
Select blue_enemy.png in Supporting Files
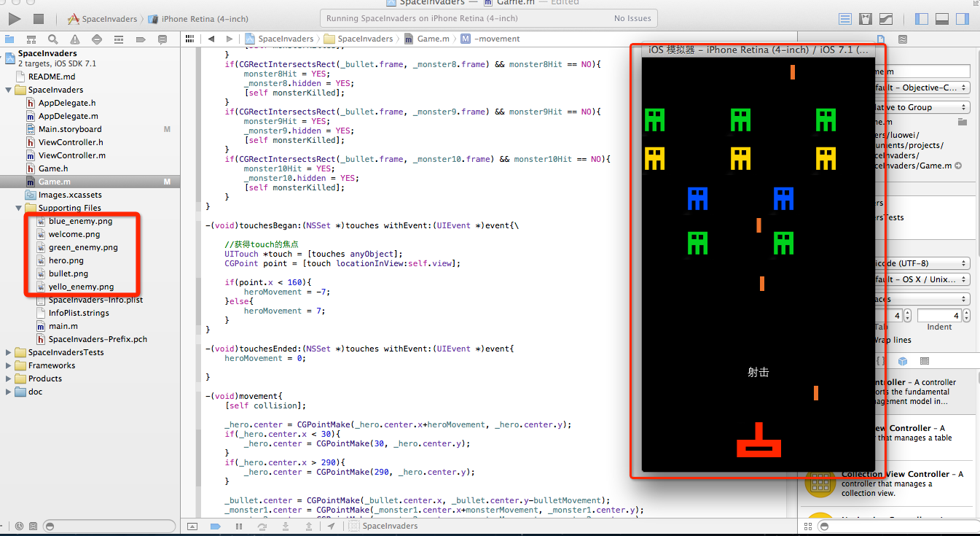(x=80, y=221)
